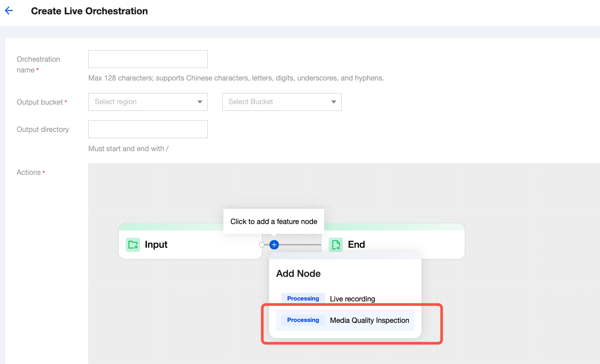Click the "Click to add a feature node" tooltip
The width and height of the screenshot is (600, 364).
[274, 221]
